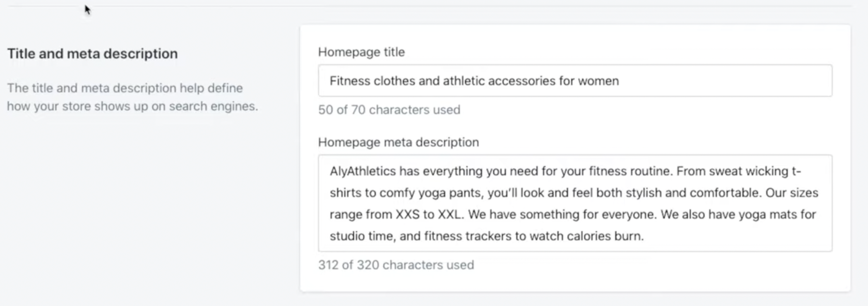Click the "312 of 320 characters used" counter

pyautogui.click(x=396, y=265)
